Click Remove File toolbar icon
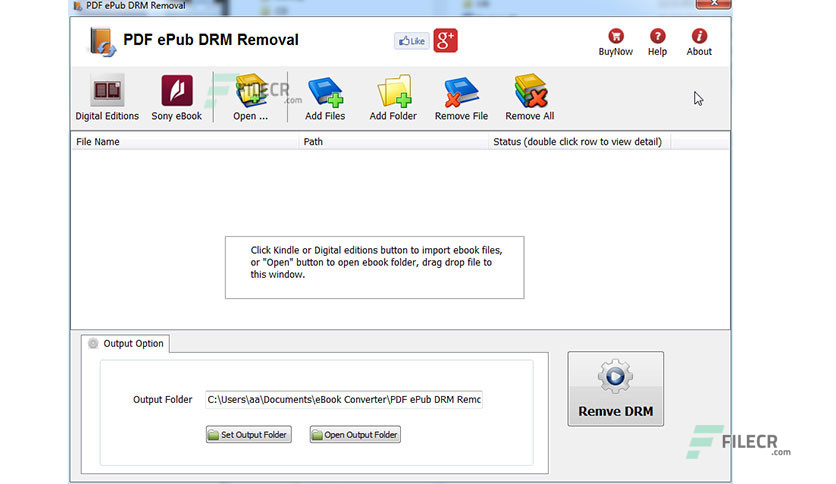Viewport: 836px width, 484px height. click(x=461, y=98)
